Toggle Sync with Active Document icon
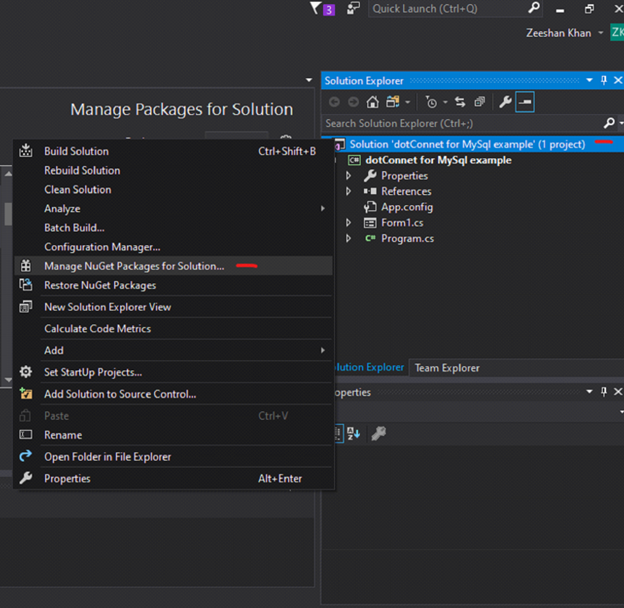The image size is (624, 608). (x=460, y=102)
